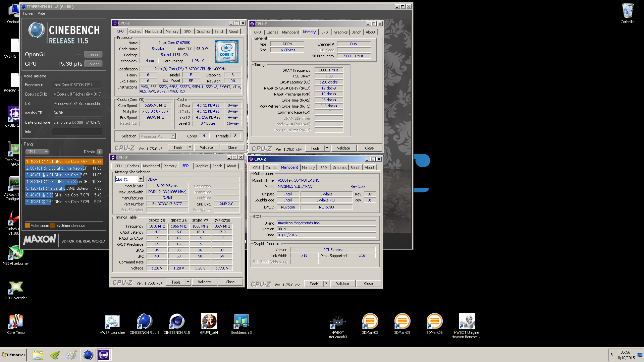Image resolution: width=644 pixels, height=362 pixels.
Task: Open GPUPI_x64 desktop shortcut
Action: tap(209, 324)
